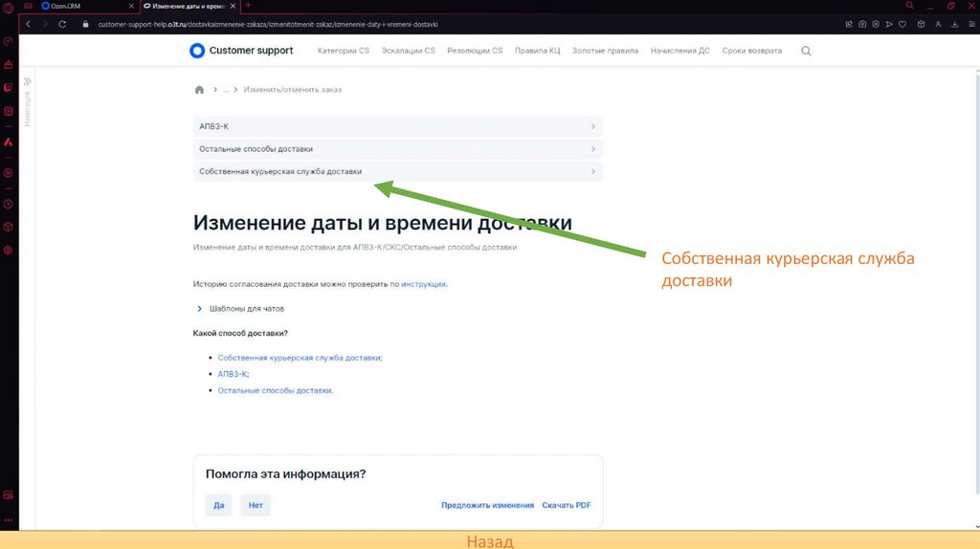Open Остальные способы доставки bullet link
This screenshot has width=980, height=549.
[x=275, y=390]
